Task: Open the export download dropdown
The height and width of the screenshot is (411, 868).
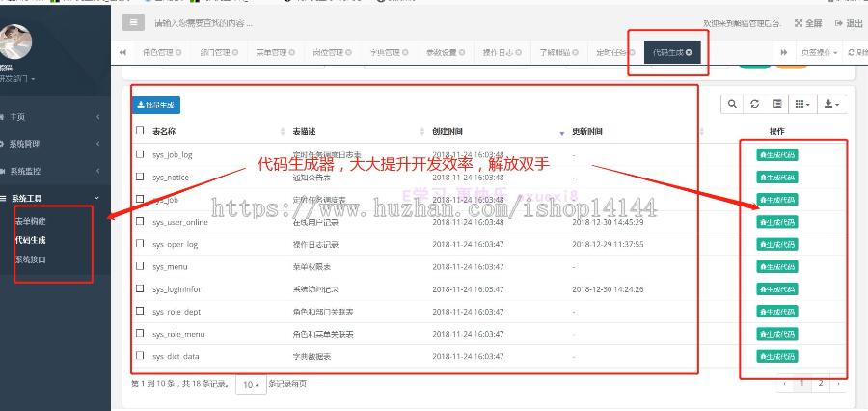Action: 831,104
